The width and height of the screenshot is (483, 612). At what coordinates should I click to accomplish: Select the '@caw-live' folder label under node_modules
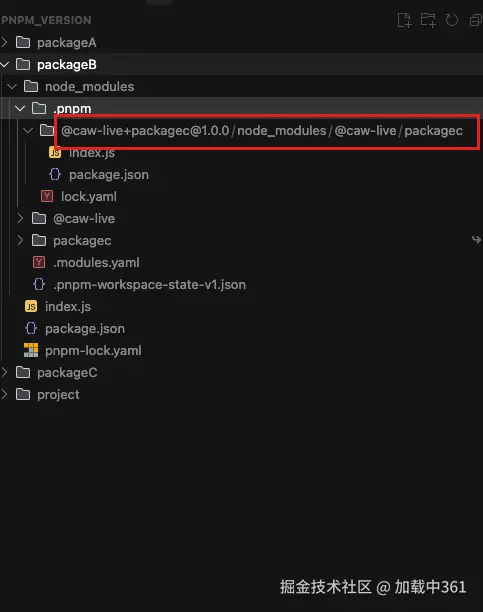click(84, 219)
